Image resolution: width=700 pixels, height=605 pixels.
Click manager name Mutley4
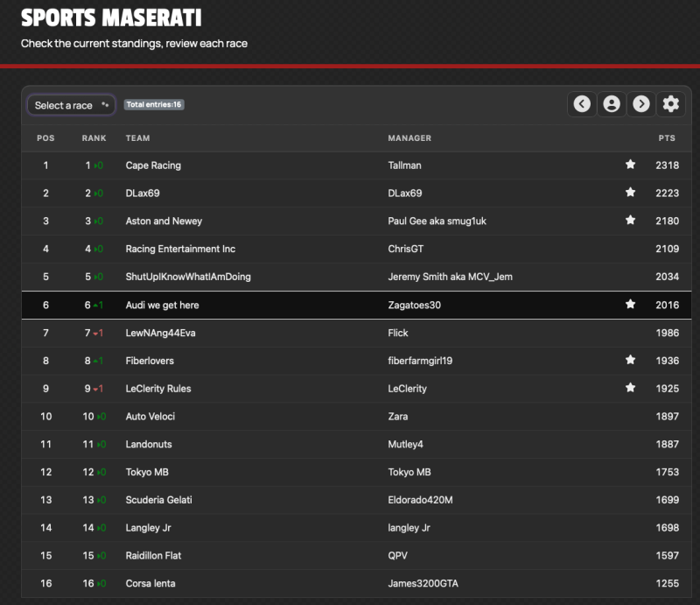405,444
